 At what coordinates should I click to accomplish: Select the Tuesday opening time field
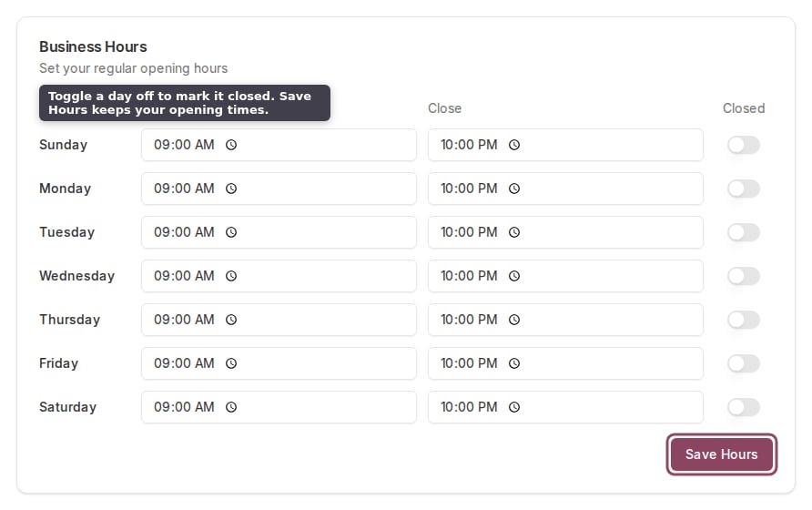click(279, 232)
